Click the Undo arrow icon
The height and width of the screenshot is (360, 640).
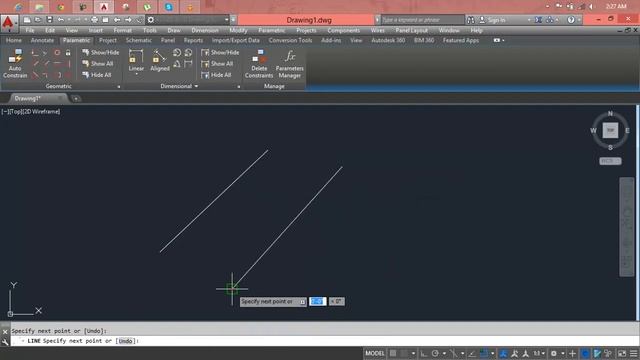point(61,20)
